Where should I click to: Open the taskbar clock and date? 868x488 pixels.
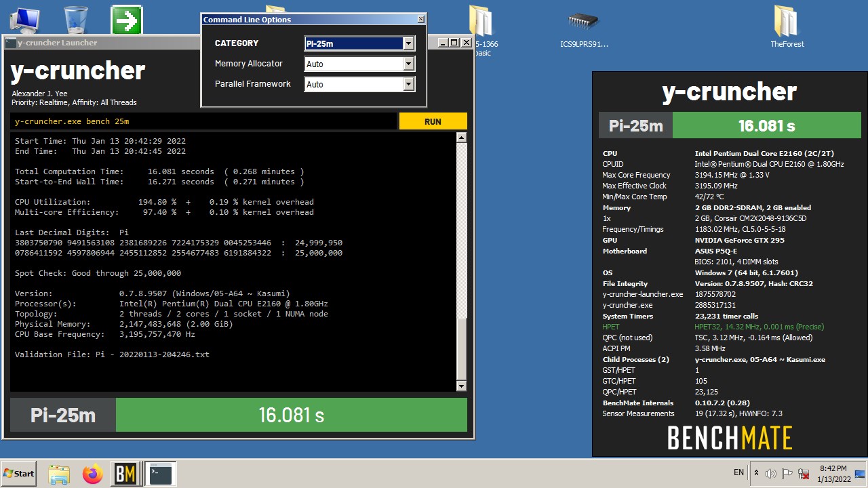click(x=833, y=474)
